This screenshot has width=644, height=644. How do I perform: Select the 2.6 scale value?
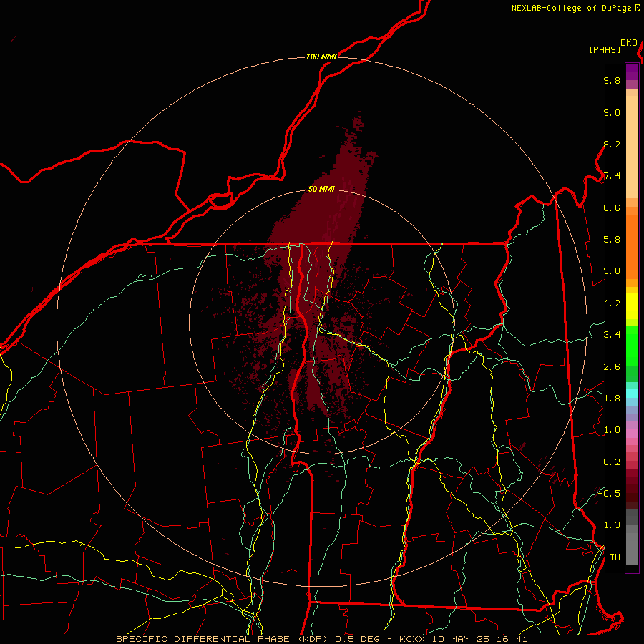tap(612, 367)
